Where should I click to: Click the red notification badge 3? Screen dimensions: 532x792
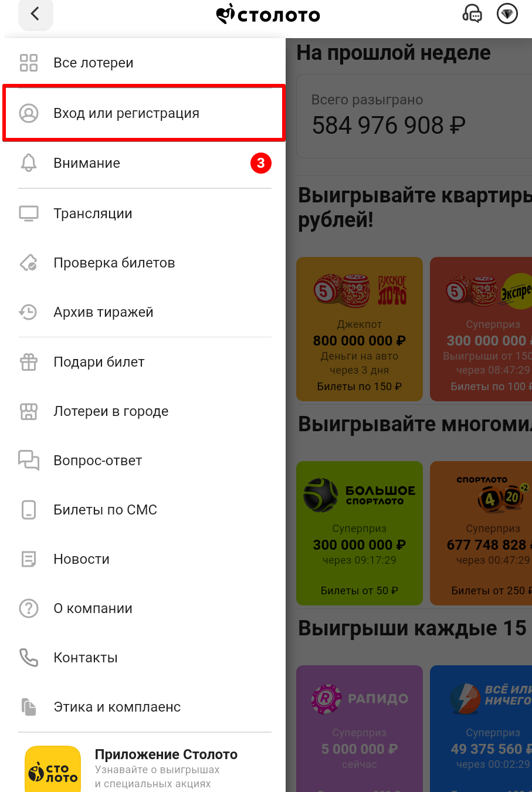[x=261, y=163]
